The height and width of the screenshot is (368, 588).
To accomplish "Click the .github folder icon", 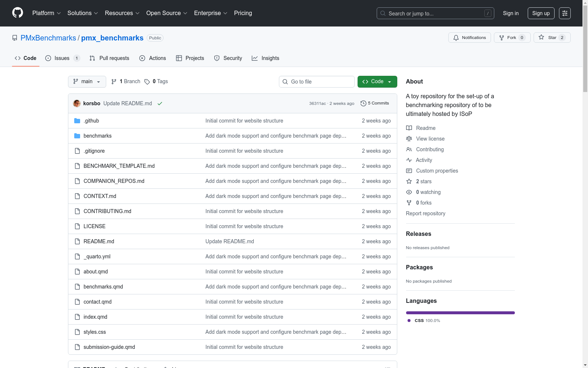I will [77, 121].
